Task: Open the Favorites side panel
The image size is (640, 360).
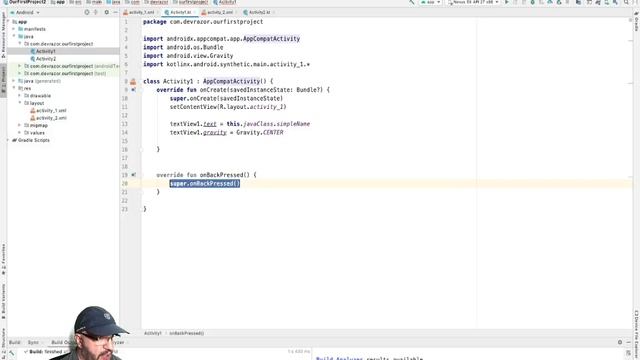Action: click(3, 260)
